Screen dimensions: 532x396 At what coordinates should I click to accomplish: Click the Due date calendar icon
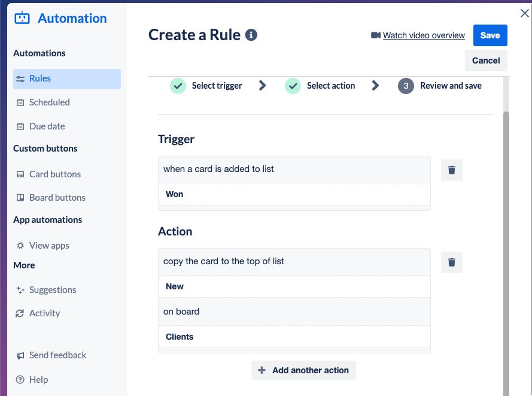pyautogui.click(x=20, y=126)
